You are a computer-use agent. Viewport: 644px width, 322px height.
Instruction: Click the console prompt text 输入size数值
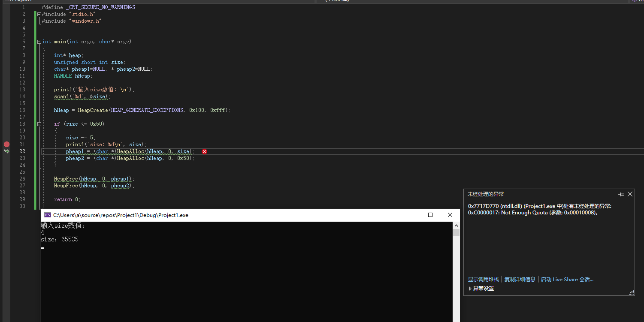(x=63, y=226)
